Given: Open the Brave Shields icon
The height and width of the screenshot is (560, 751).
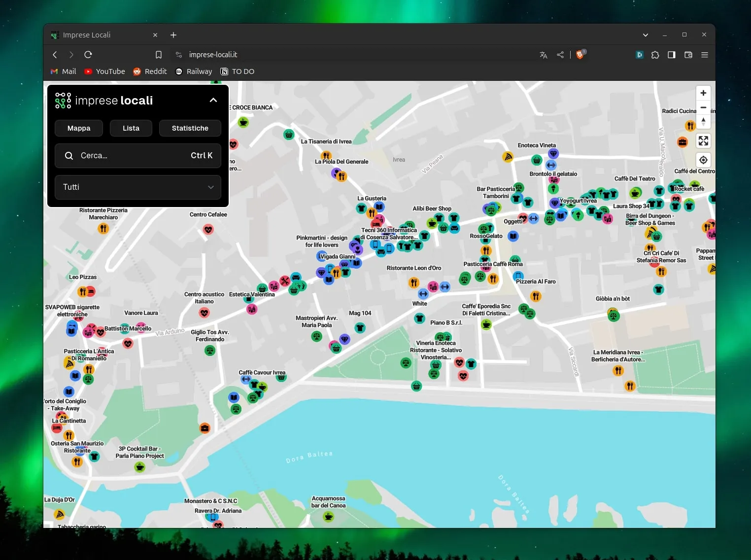Looking at the screenshot, I should pyautogui.click(x=580, y=55).
